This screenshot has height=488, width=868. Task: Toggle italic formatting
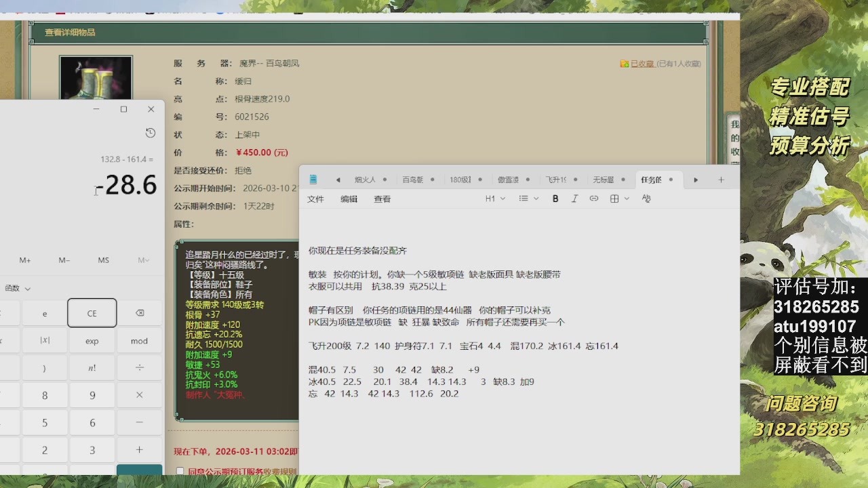click(574, 198)
